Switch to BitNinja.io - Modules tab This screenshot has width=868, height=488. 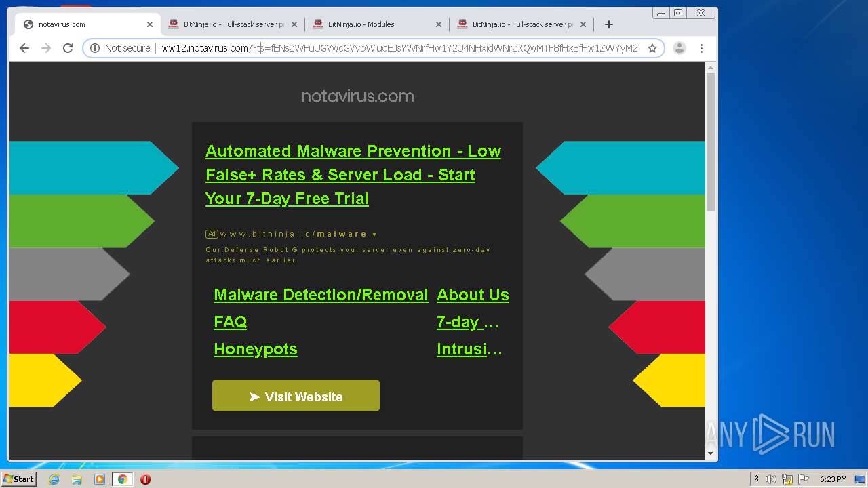click(377, 24)
